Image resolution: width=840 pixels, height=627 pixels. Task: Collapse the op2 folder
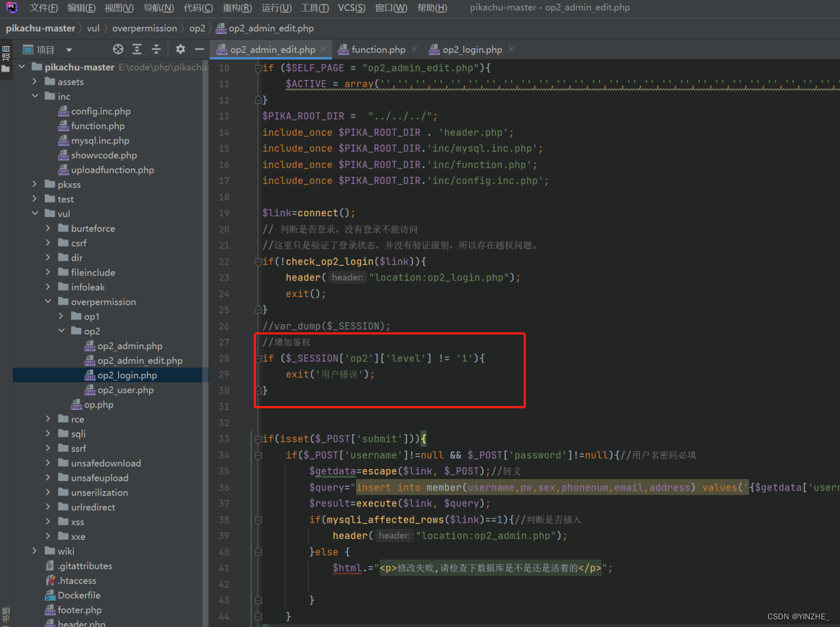tap(61, 331)
